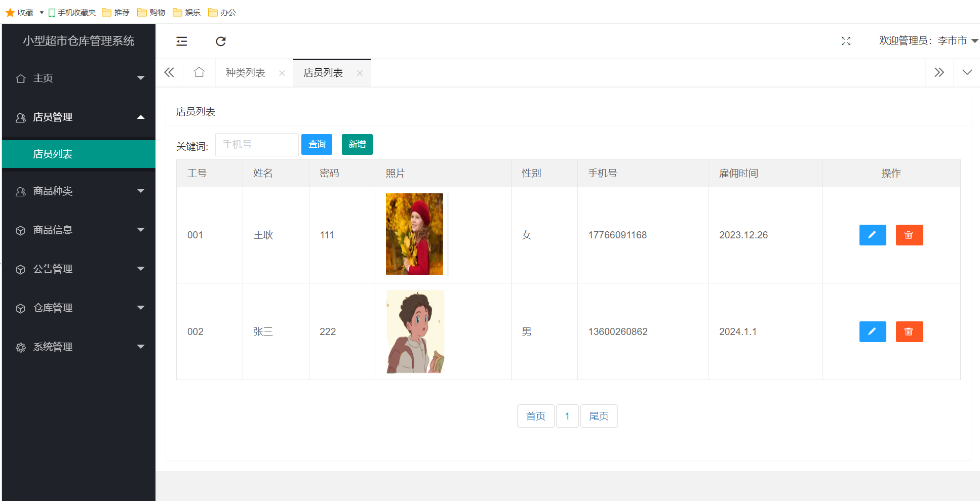Open the 购物 bookmarks folder
Viewport: 980px width, 501px height.
coord(151,12)
